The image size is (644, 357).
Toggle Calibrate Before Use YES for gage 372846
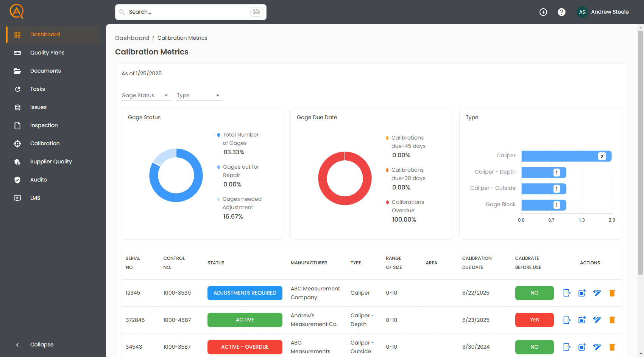(534, 320)
